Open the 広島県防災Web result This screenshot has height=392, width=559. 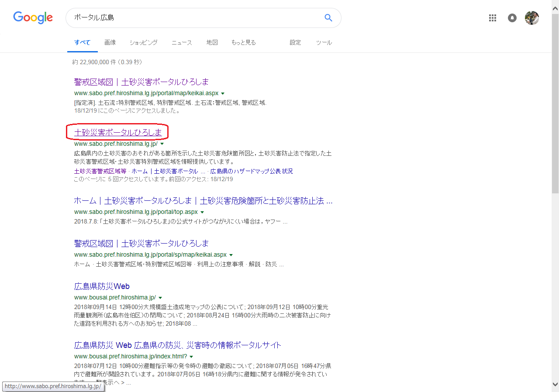pyautogui.click(x=102, y=286)
